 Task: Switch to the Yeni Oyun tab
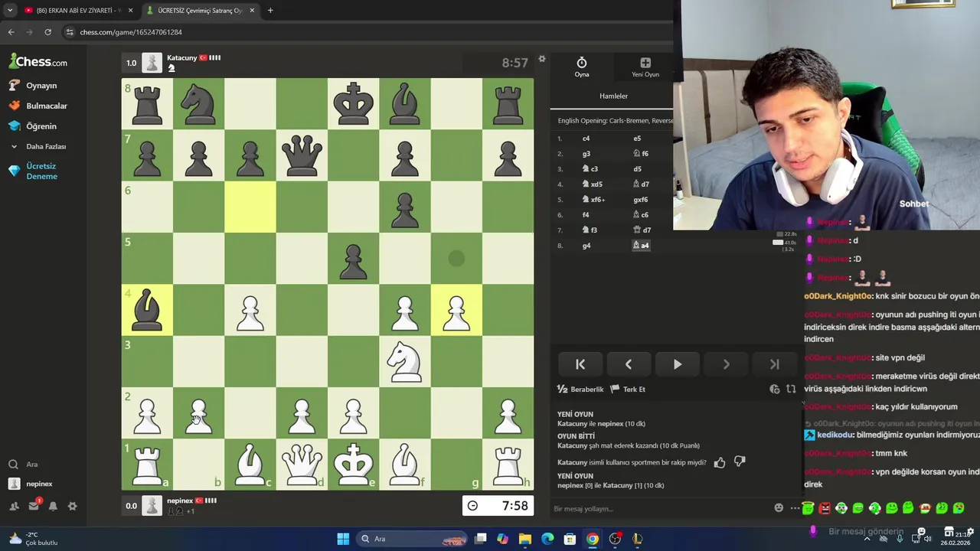(645, 67)
